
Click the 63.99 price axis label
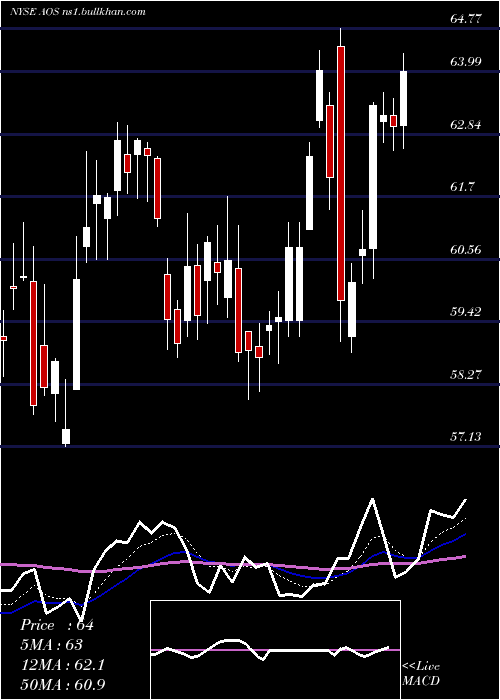coord(466,62)
